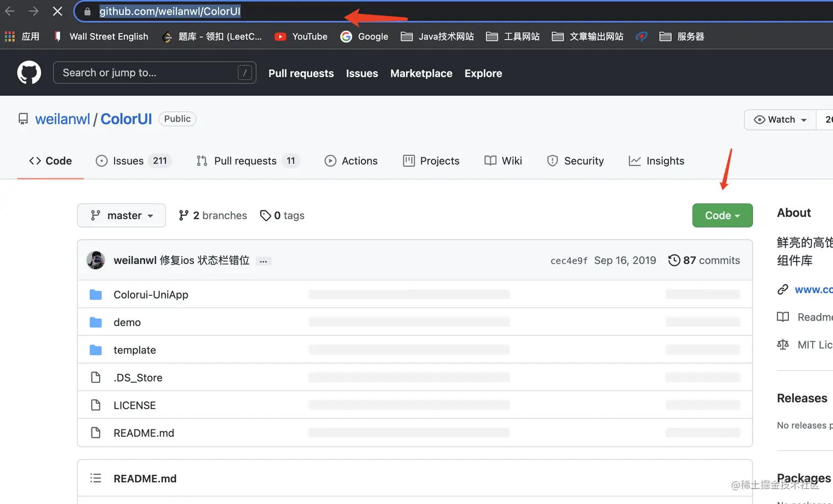Click the repository icon beside weilanwl
Screen dimensions: 833x504
23,119
